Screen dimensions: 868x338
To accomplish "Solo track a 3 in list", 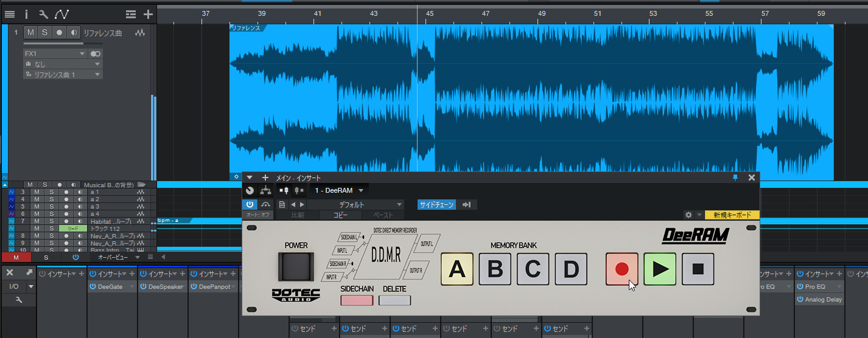I will point(51,206).
